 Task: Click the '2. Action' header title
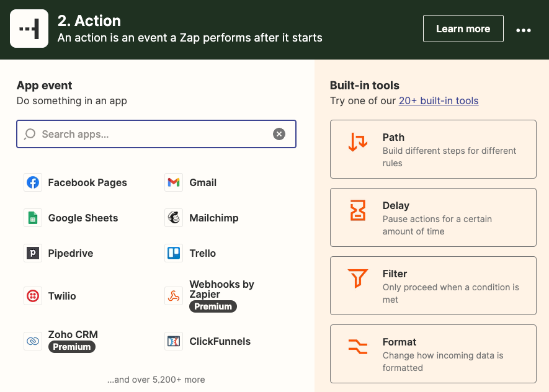tap(89, 21)
